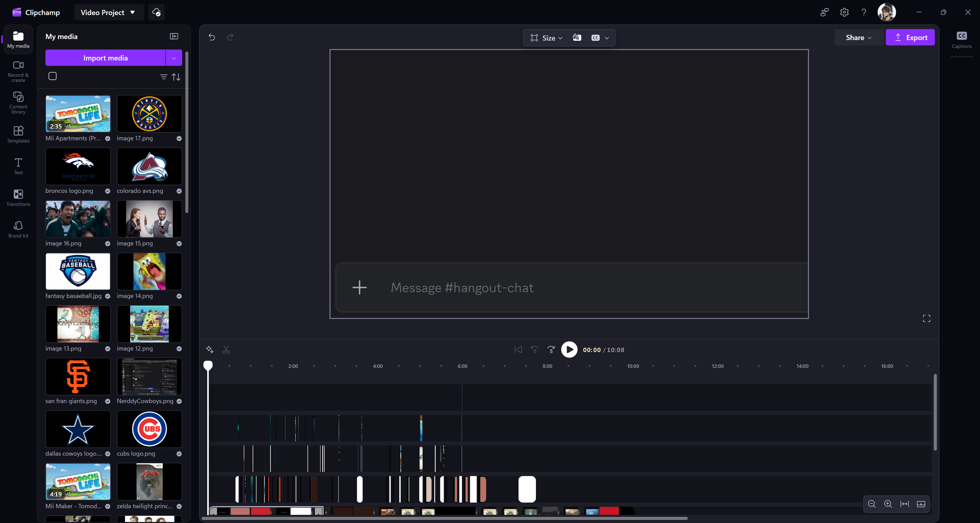Tick the select all media checkbox

pos(53,76)
